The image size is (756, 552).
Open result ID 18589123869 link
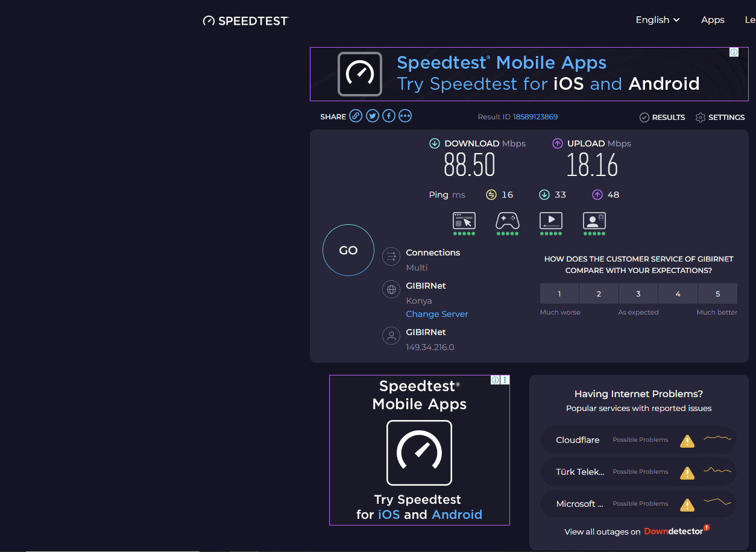tap(535, 117)
